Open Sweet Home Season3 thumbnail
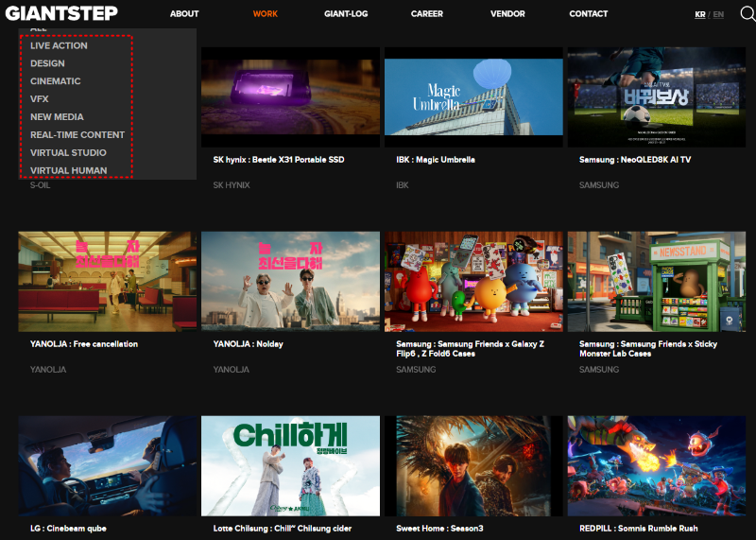This screenshot has height=540, width=756. (x=473, y=465)
